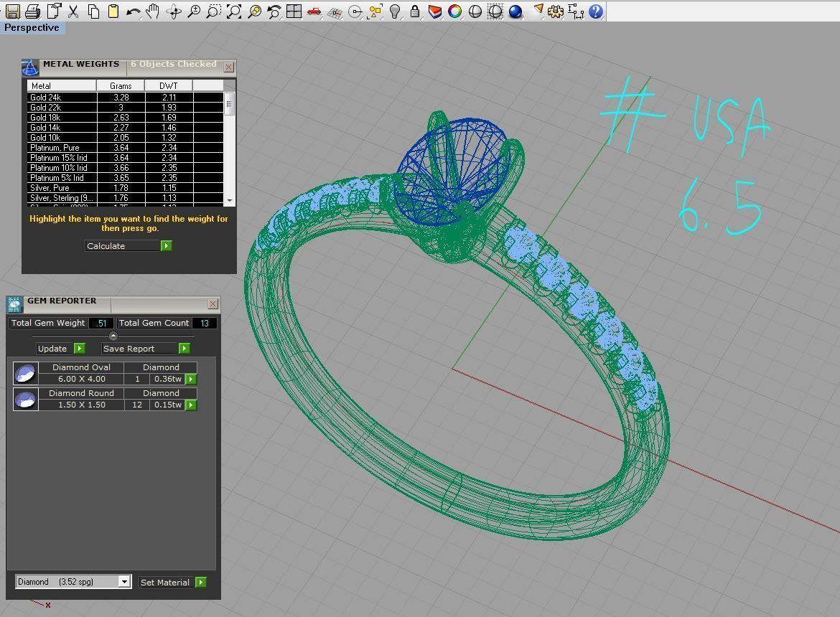840x617 pixels.
Task: Click the Gem Reporter divider slider handle
Action: pyautogui.click(x=113, y=336)
